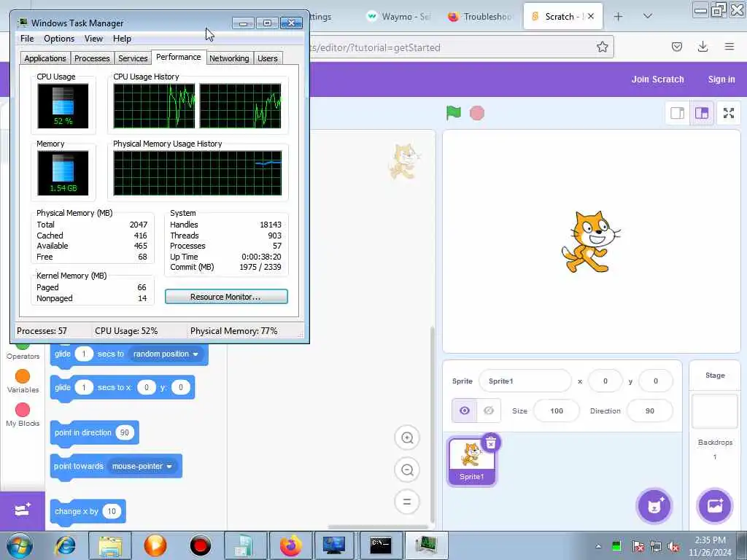Switch to the Waymo browser tab
This screenshot has width=747, height=560.
click(398, 17)
